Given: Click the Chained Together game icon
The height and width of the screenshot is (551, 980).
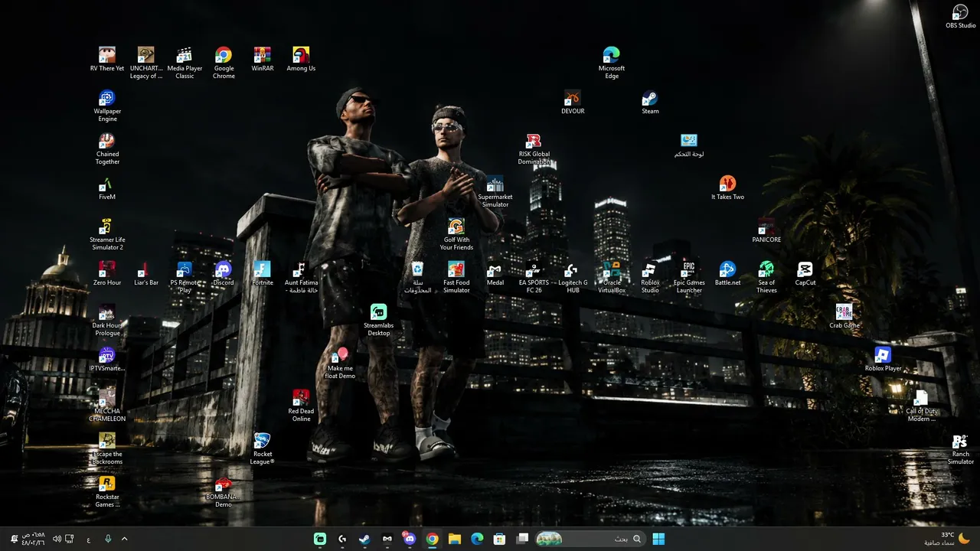Looking at the screenshot, I should [107, 148].
